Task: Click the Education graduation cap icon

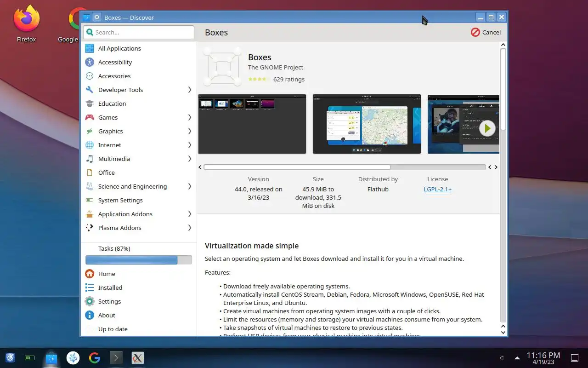Action: click(90, 103)
